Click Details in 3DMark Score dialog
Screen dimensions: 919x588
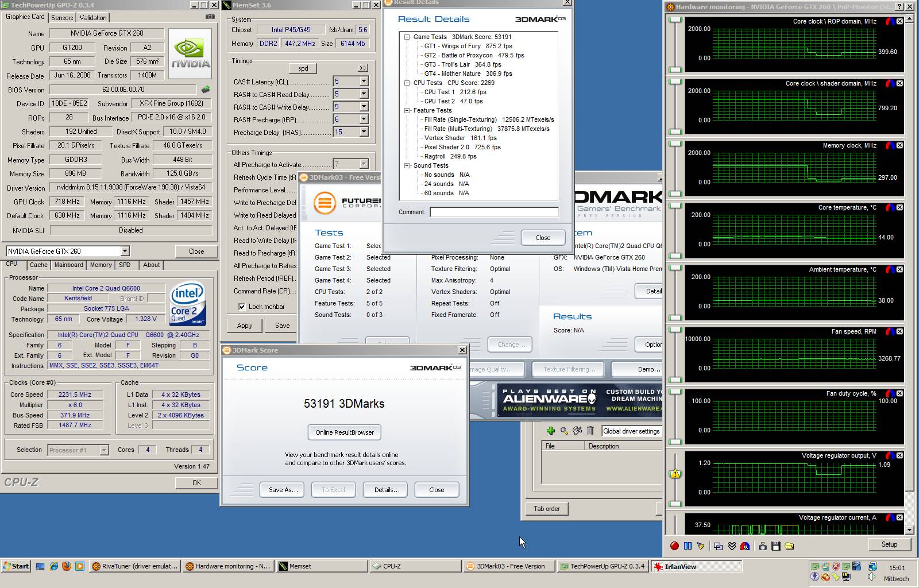pos(387,490)
